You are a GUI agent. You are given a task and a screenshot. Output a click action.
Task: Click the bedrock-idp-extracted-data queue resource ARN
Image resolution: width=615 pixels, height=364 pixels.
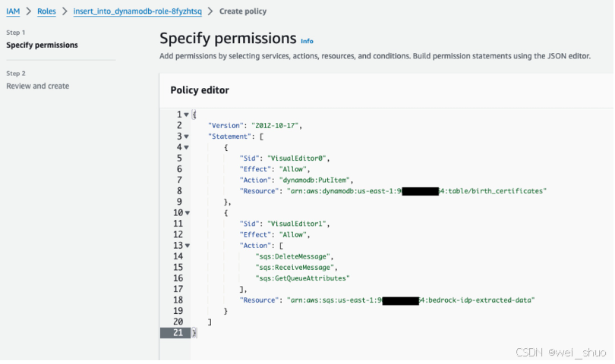pos(411,300)
